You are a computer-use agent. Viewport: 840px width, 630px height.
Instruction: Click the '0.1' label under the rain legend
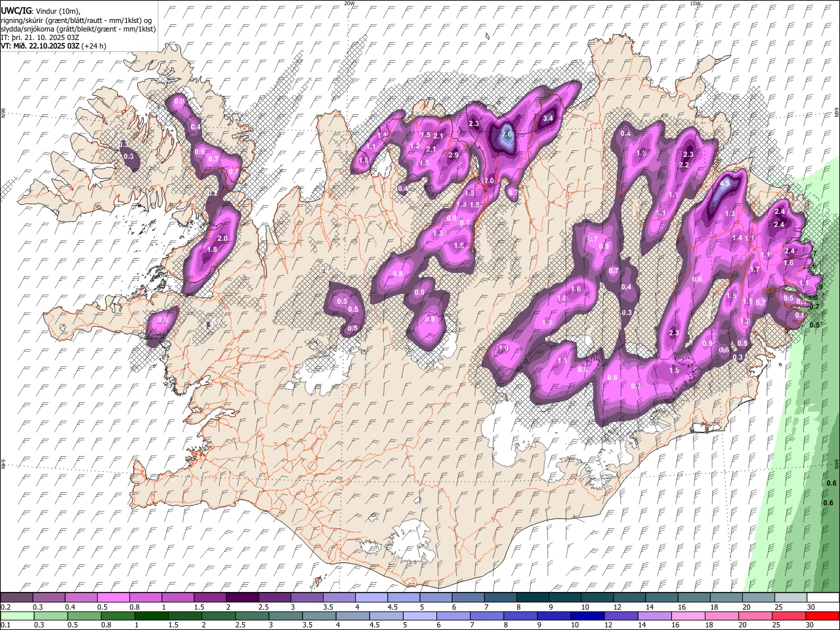5,625
